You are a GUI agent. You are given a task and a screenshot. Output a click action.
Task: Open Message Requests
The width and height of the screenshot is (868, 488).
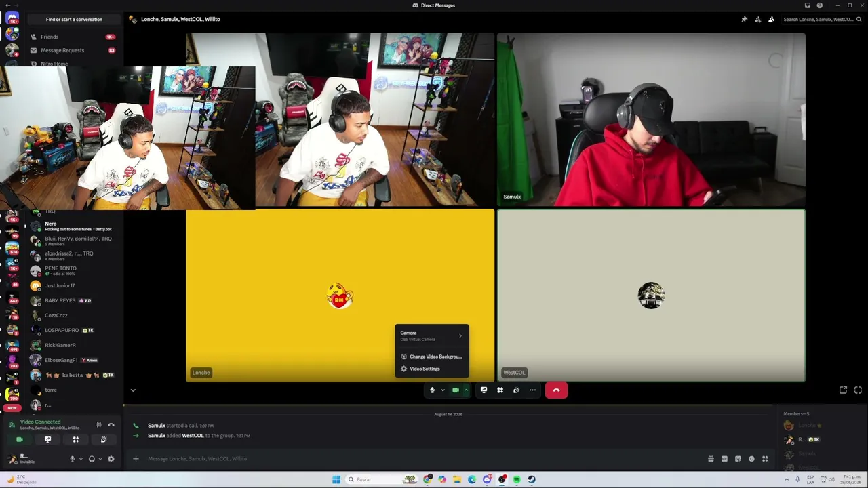coord(73,50)
